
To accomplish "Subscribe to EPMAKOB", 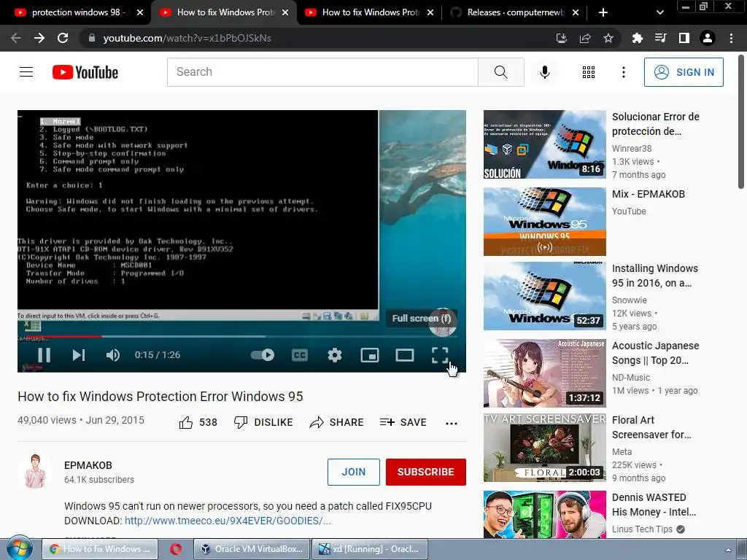I will pos(425,472).
